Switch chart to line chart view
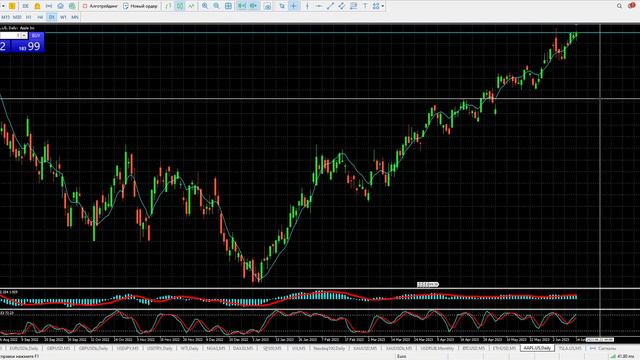 point(191,6)
